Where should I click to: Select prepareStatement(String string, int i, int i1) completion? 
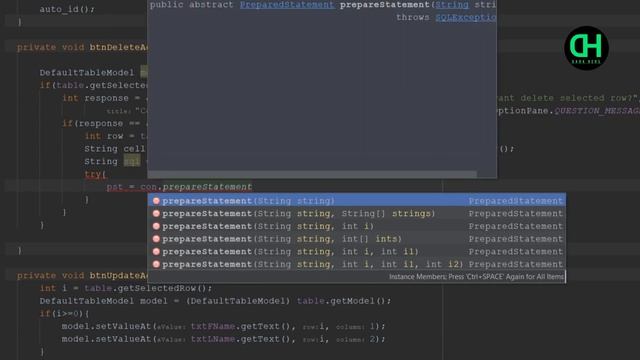coord(357,251)
